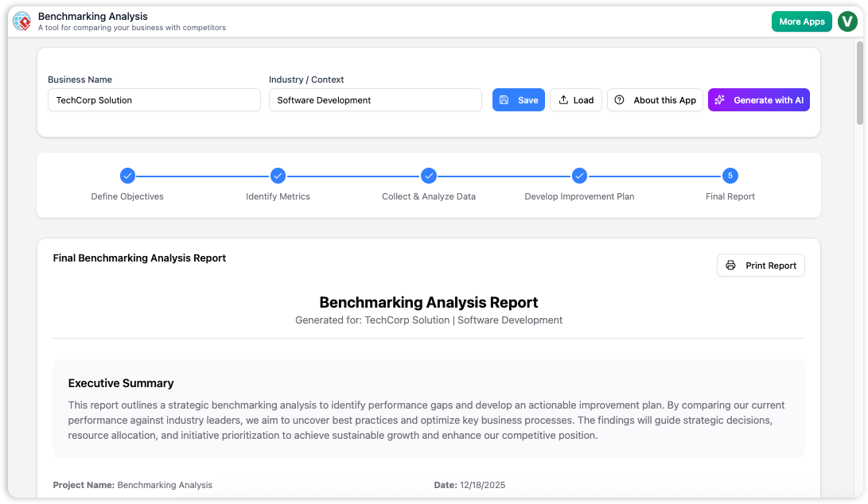Save the current benchmarking analysis
Screen dimensions: 868x504
coord(518,99)
